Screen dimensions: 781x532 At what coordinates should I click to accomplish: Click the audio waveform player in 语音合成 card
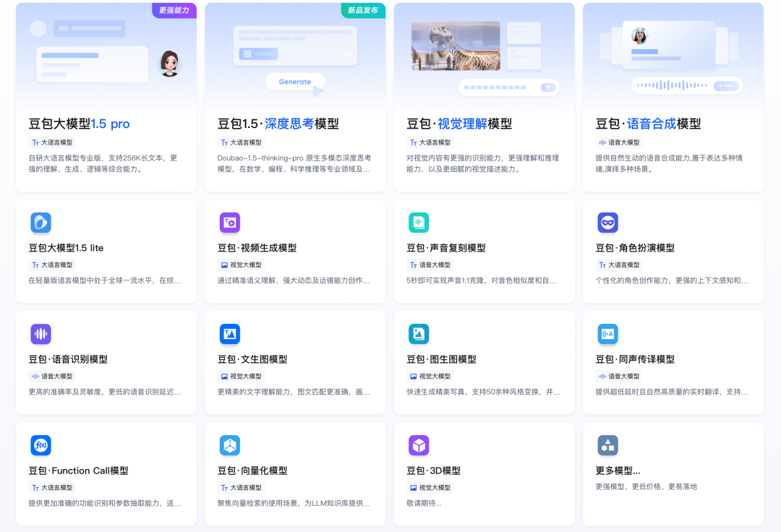(688, 85)
